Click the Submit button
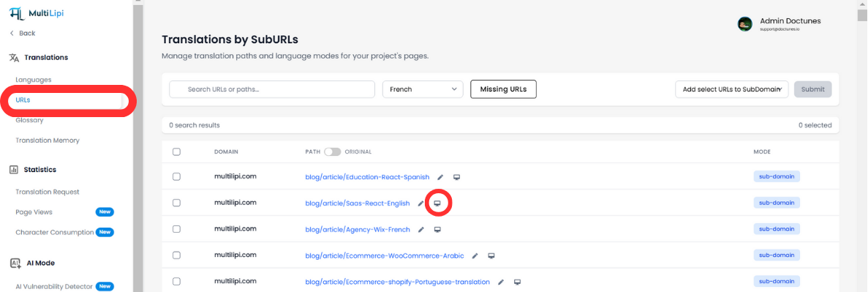Screen dimensions: 868x292 (812, 89)
